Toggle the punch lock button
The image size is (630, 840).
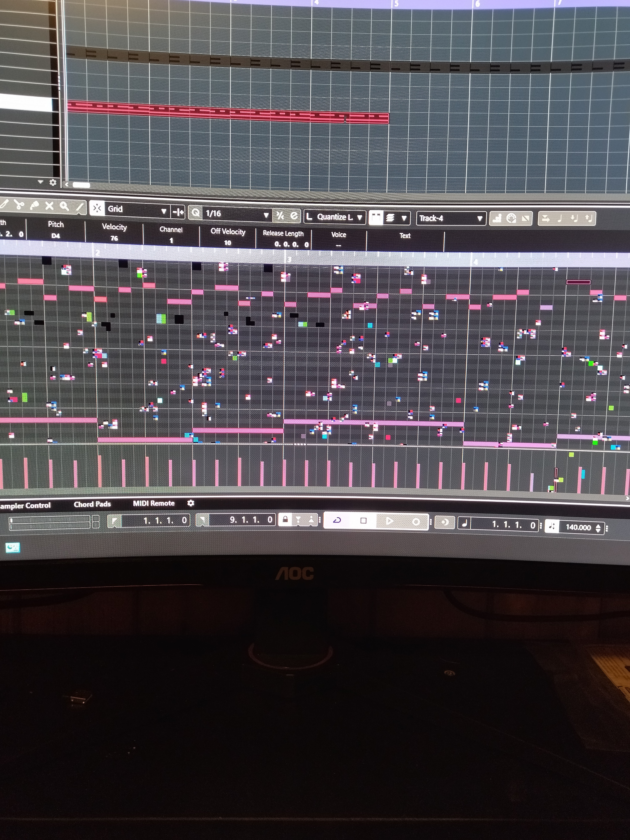[285, 519]
